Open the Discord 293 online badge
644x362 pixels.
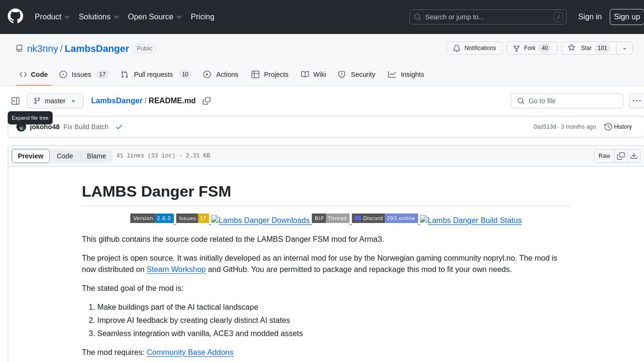[385, 218]
